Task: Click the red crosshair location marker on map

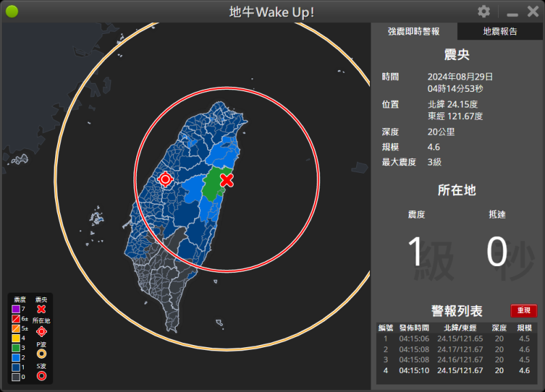Action: pyautogui.click(x=165, y=179)
